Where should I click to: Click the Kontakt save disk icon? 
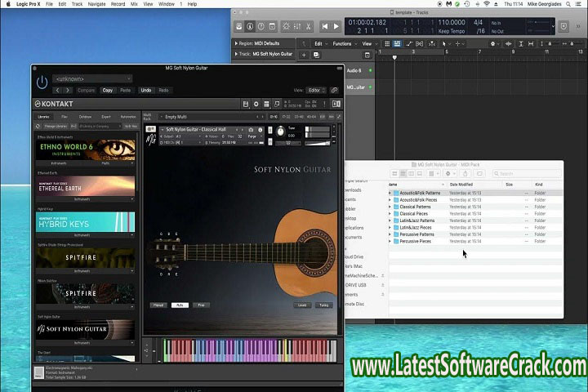245,105
